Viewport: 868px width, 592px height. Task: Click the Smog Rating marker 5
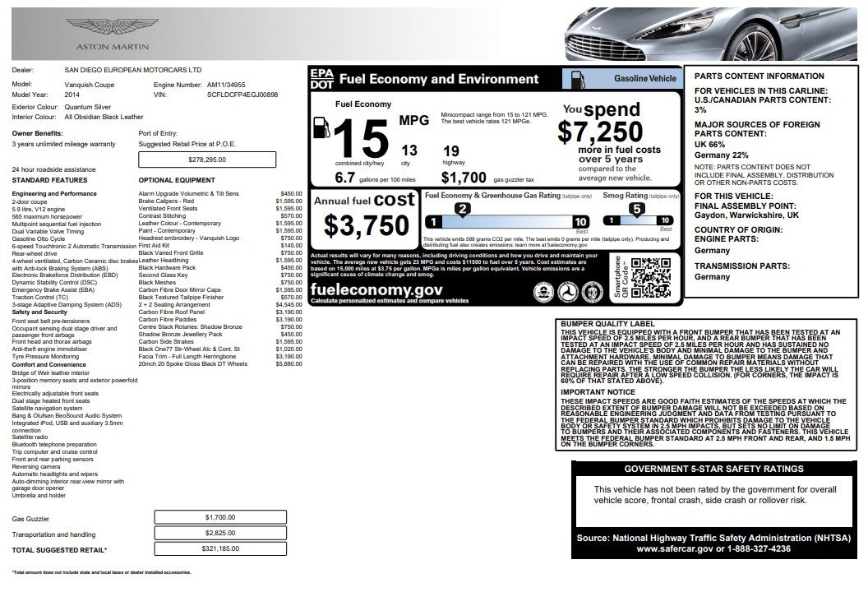coord(636,210)
